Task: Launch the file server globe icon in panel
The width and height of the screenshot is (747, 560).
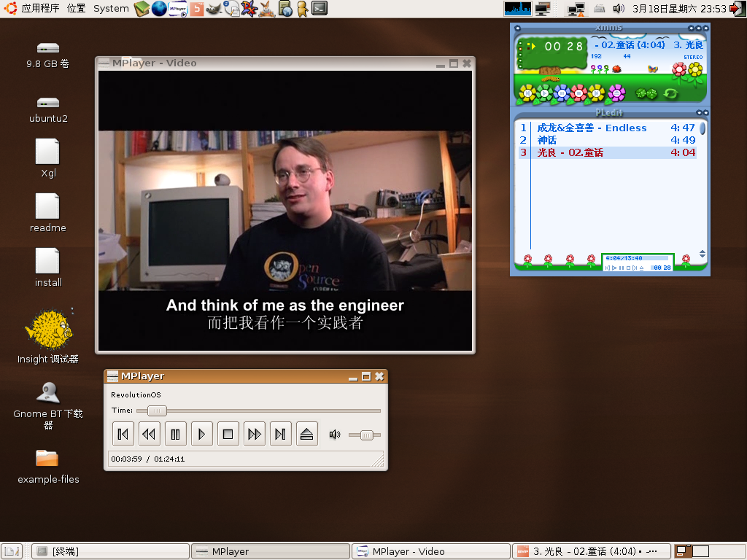Action: tap(285, 9)
